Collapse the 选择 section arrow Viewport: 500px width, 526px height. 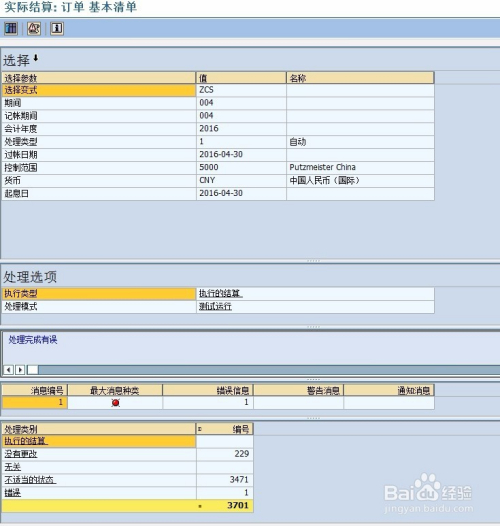36,58
